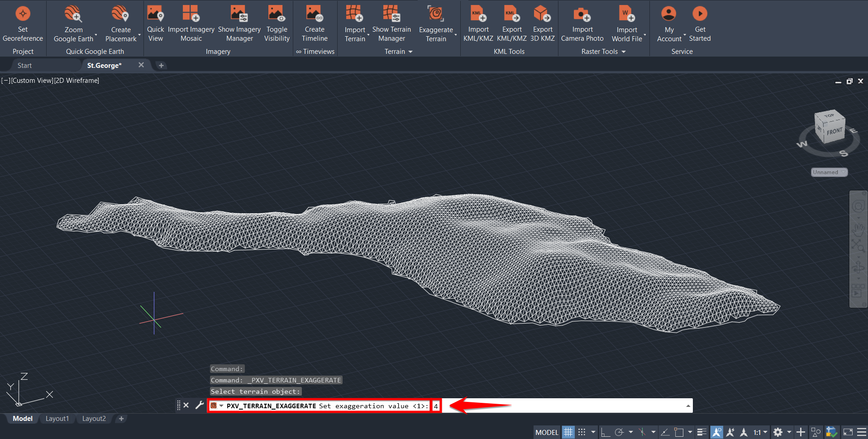Open command line customize wrench
The image size is (868, 439).
199,406
